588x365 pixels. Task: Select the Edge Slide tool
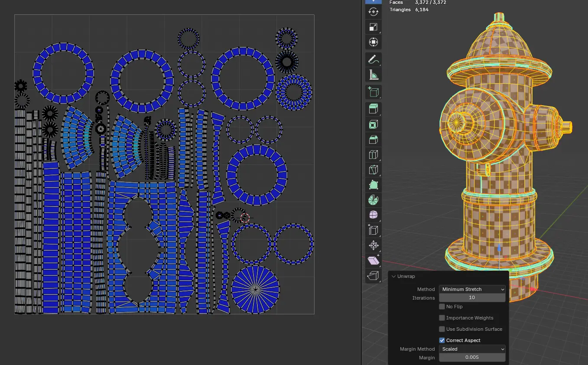373,230
